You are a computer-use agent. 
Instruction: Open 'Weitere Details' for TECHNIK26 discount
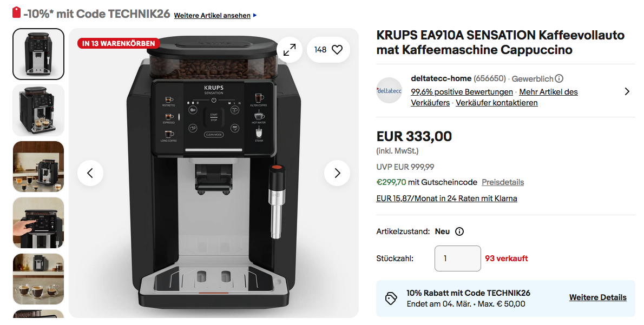coord(597,297)
